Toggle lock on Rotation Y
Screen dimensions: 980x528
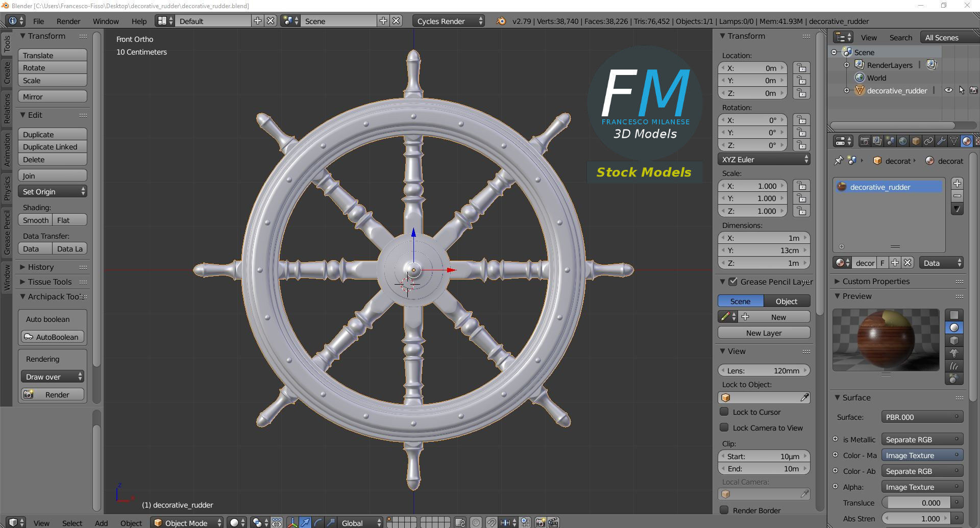click(x=801, y=133)
